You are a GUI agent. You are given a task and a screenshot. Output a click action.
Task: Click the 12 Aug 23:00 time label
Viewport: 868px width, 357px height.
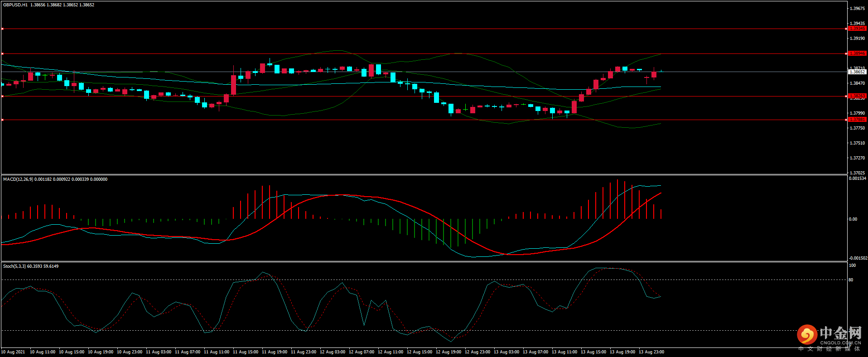pyautogui.click(x=477, y=352)
